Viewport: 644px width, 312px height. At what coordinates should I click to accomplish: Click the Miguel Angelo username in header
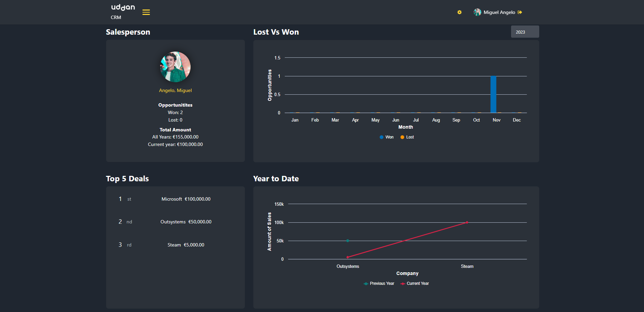[x=499, y=12]
